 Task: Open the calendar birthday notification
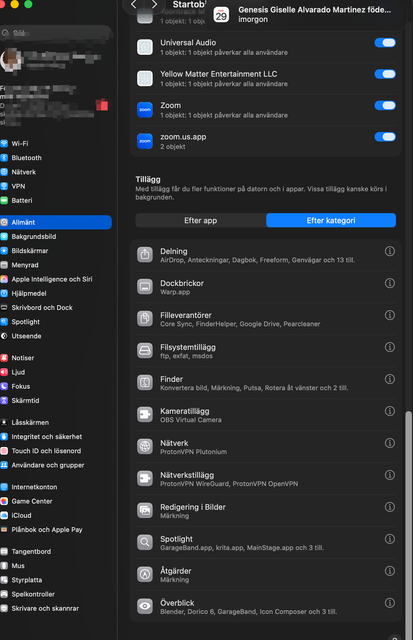pos(308,15)
